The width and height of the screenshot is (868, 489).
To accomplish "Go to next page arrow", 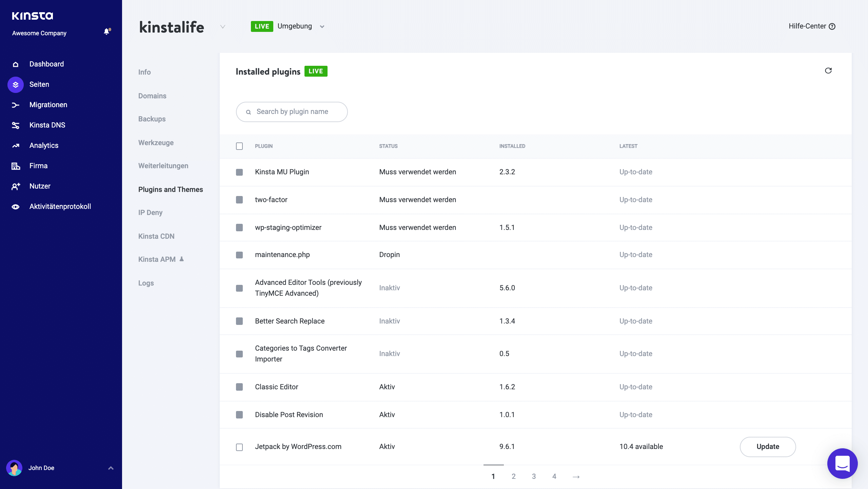I will click(x=576, y=477).
